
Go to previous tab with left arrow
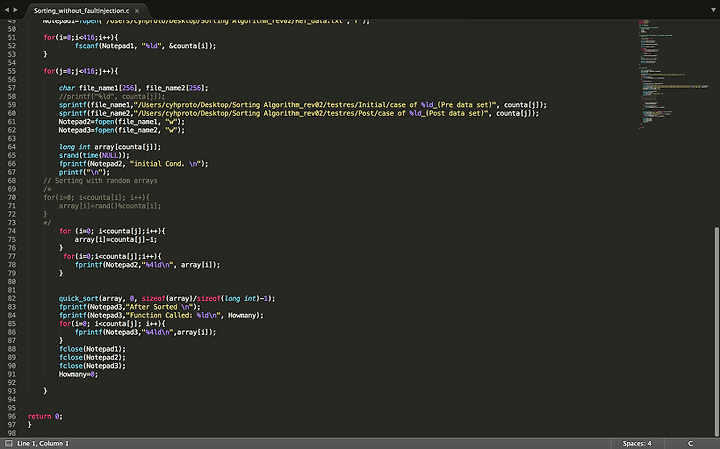click(6, 10)
